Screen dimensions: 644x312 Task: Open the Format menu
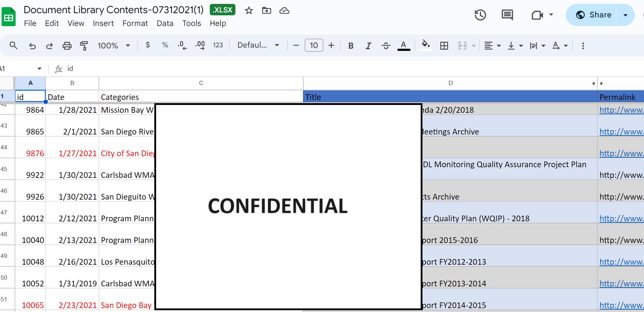coord(135,23)
